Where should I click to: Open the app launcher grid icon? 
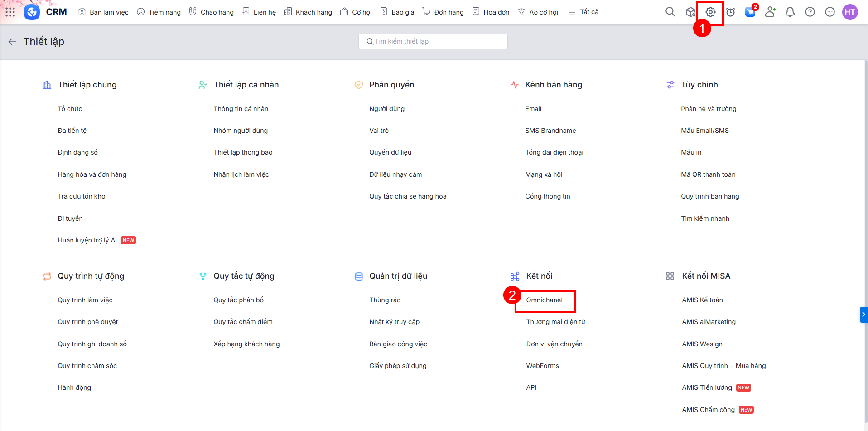point(10,12)
